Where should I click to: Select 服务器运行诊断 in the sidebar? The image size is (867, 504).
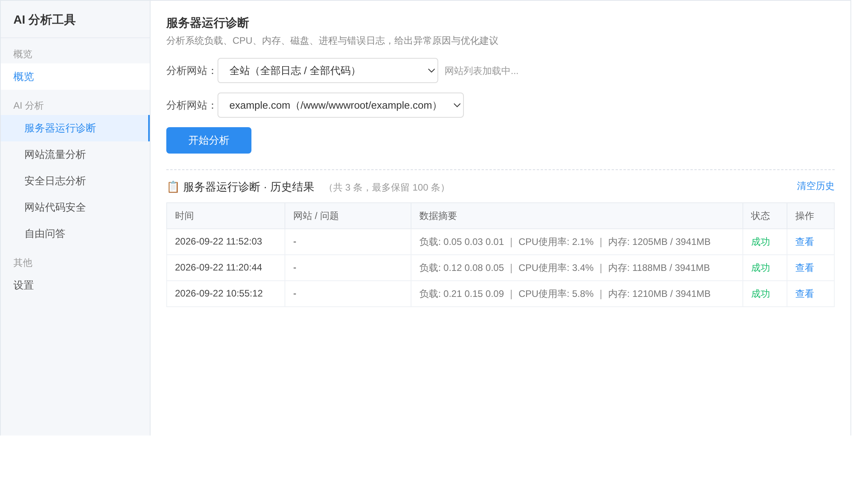(75, 128)
